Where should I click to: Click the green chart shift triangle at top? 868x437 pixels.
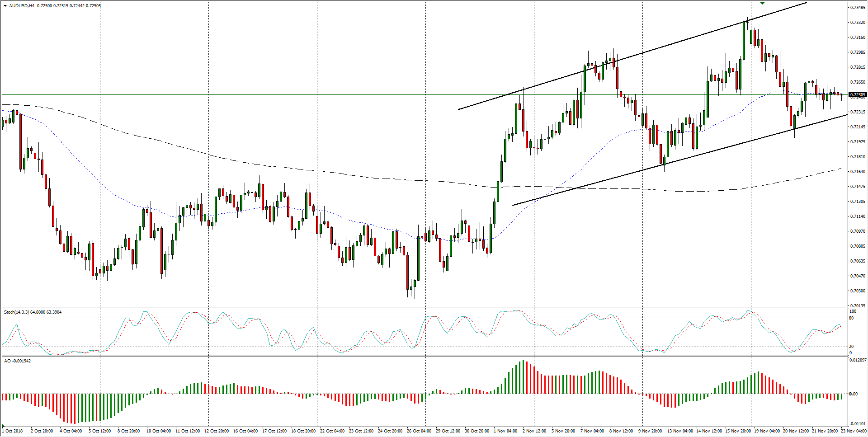762,3
